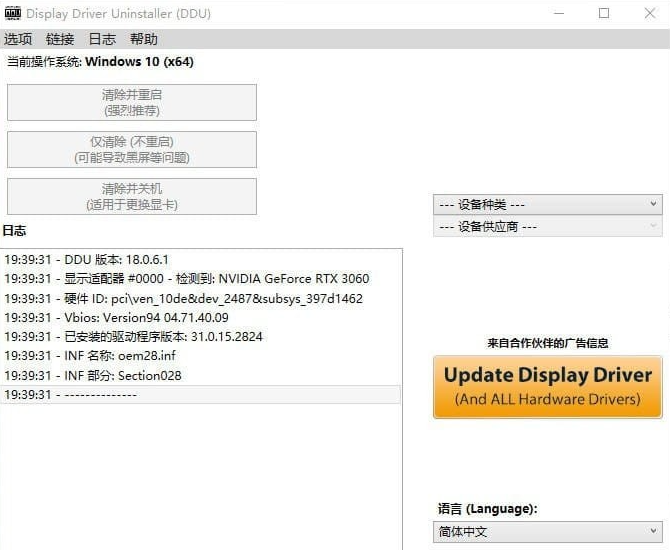This screenshot has height=550, width=670.
Task: Open the 日志 menu in menu bar
Action: click(x=102, y=39)
